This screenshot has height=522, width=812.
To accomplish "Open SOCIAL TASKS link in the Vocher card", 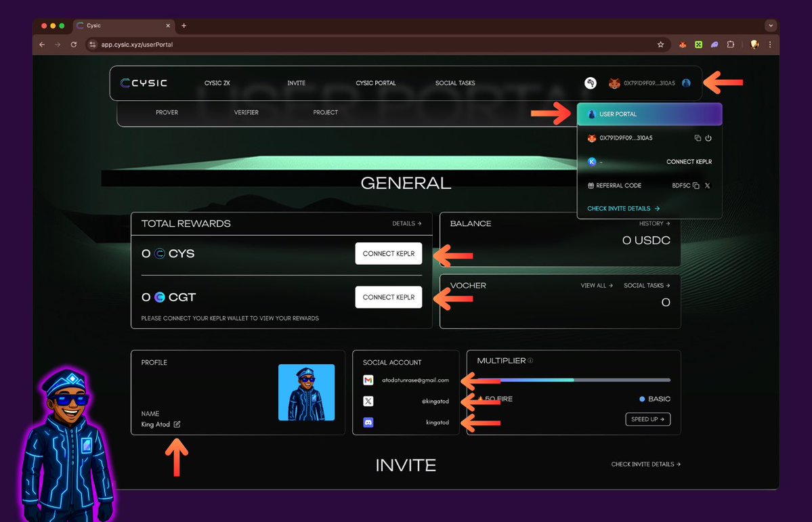I will (647, 285).
